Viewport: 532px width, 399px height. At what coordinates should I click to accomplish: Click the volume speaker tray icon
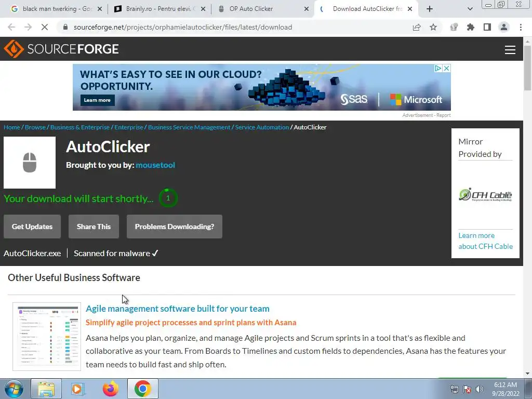[480, 389]
